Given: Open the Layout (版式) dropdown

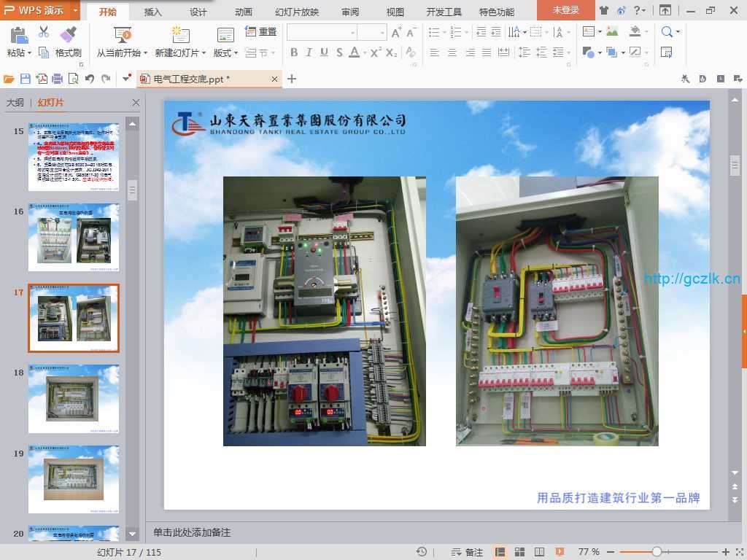Looking at the screenshot, I should pyautogui.click(x=235, y=53).
